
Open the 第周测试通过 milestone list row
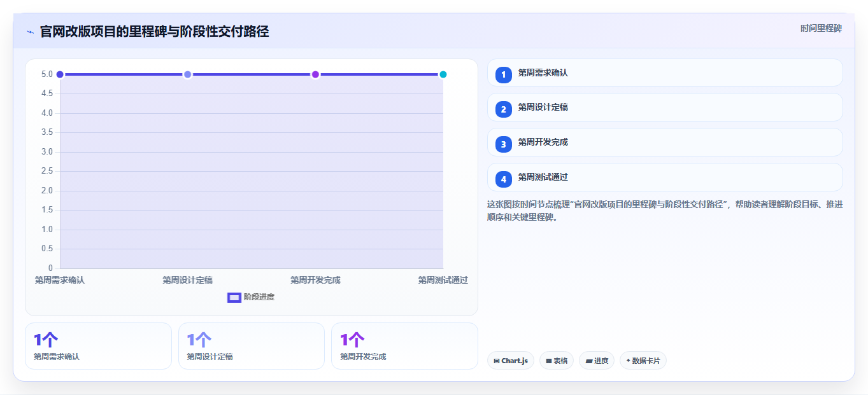[x=665, y=177]
